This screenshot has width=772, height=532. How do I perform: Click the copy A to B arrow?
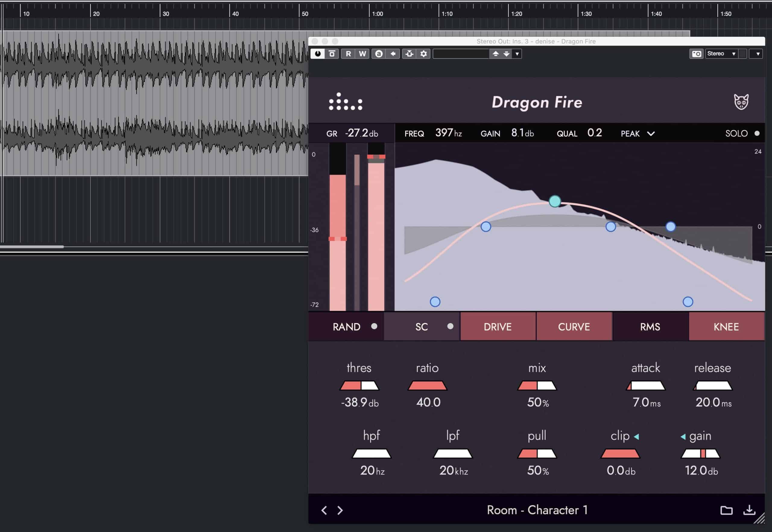tap(393, 54)
